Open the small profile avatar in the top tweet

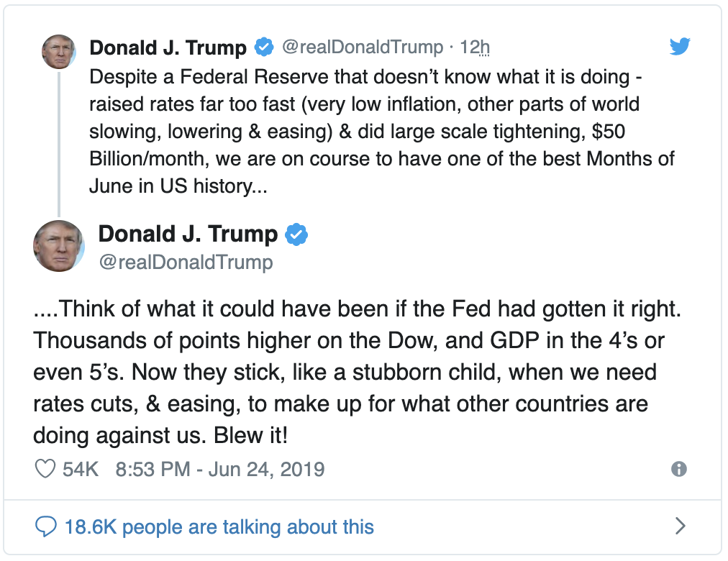coord(58,52)
